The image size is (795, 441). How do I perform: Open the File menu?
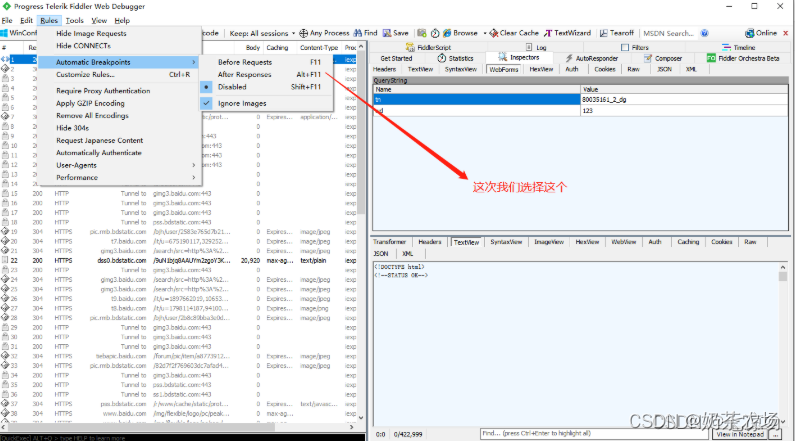pos(7,20)
